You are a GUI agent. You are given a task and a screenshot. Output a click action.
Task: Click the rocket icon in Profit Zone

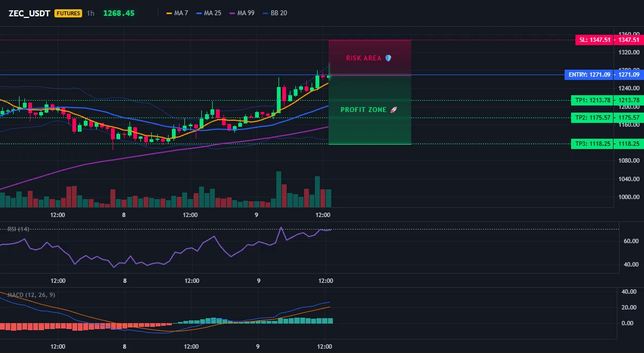393,110
